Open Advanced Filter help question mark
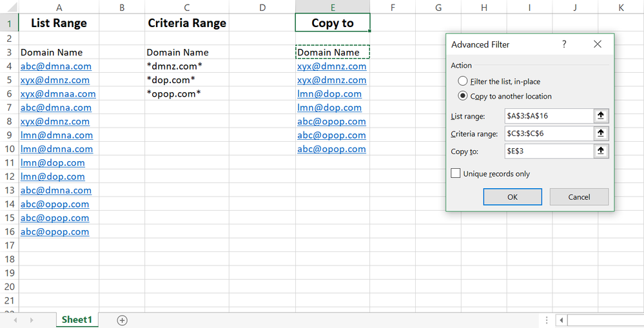Screen dimensions: 644x328 (x=564, y=44)
